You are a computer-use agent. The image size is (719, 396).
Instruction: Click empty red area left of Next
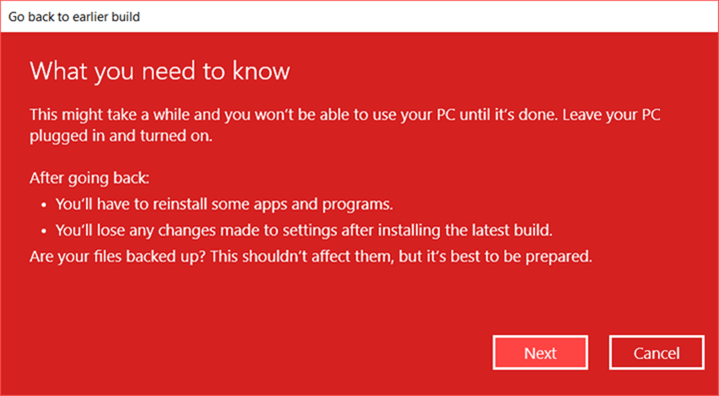(257, 352)
